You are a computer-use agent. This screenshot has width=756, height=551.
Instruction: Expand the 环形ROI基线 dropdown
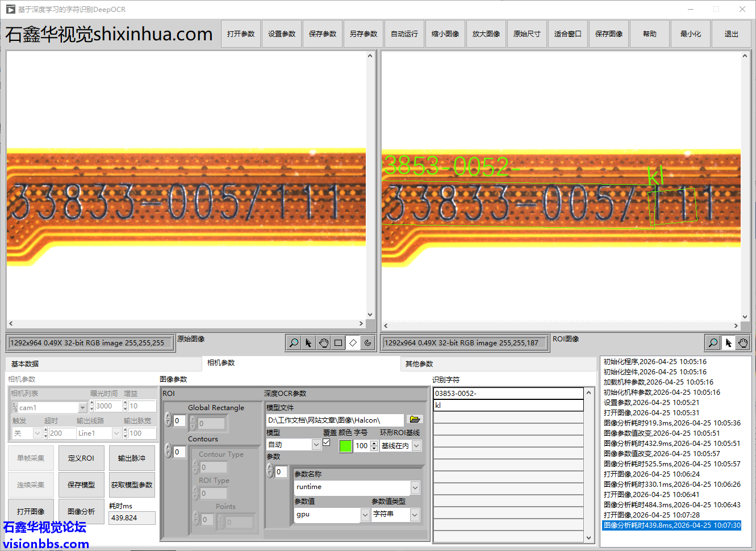pos(416,446)
